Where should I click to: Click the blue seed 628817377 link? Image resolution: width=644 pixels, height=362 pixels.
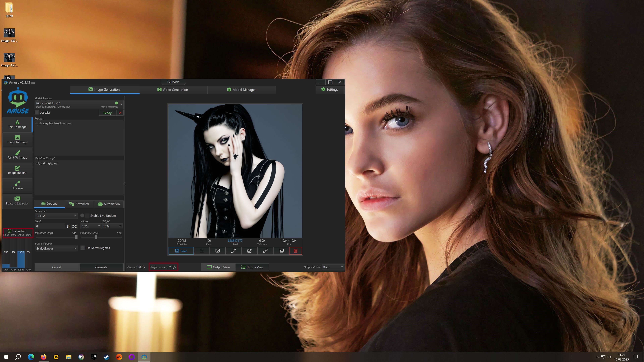(235, 241)
